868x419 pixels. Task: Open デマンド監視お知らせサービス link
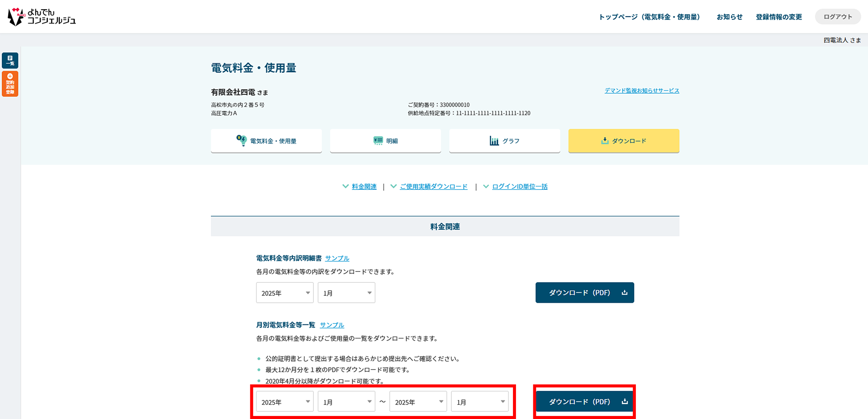641,91
